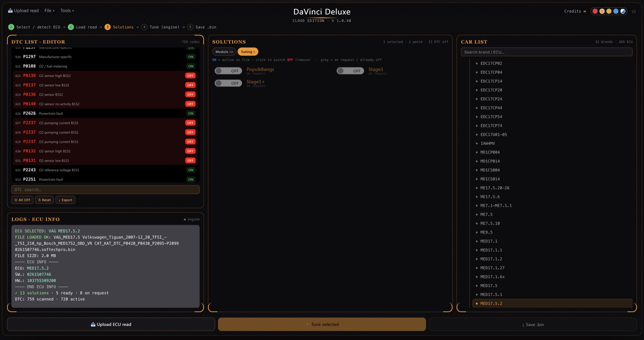Toggle the Stage1 solution switch
This screenshot has height=340, width=644.
tap(350, 71)
